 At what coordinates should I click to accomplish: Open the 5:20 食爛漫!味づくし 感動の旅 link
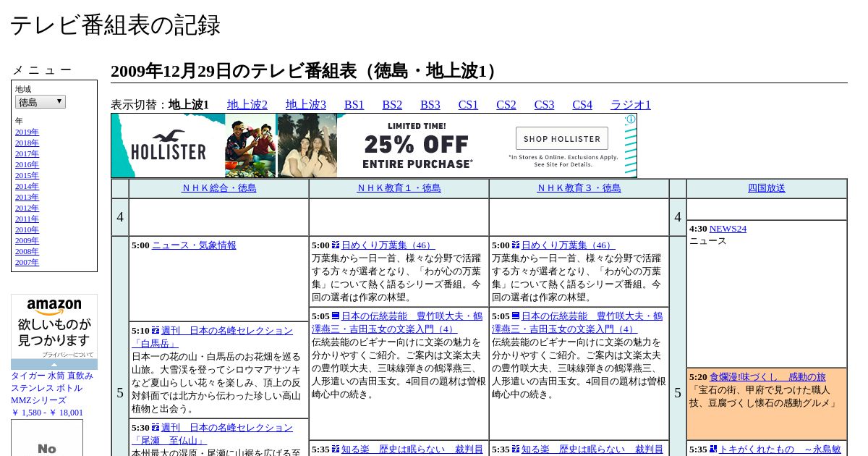(767, 377)
